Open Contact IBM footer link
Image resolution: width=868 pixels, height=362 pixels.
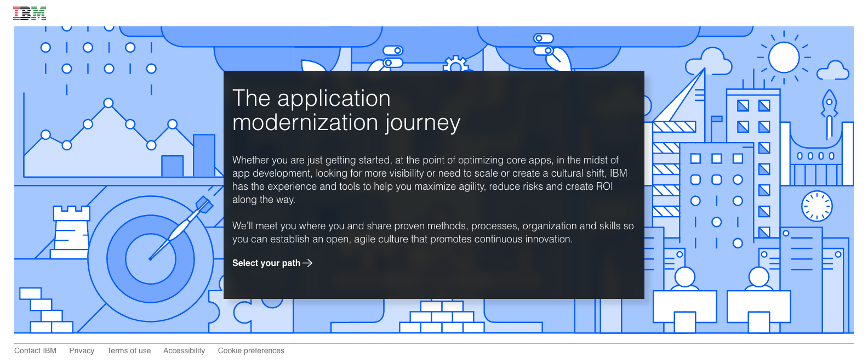(x=35, y=351)
